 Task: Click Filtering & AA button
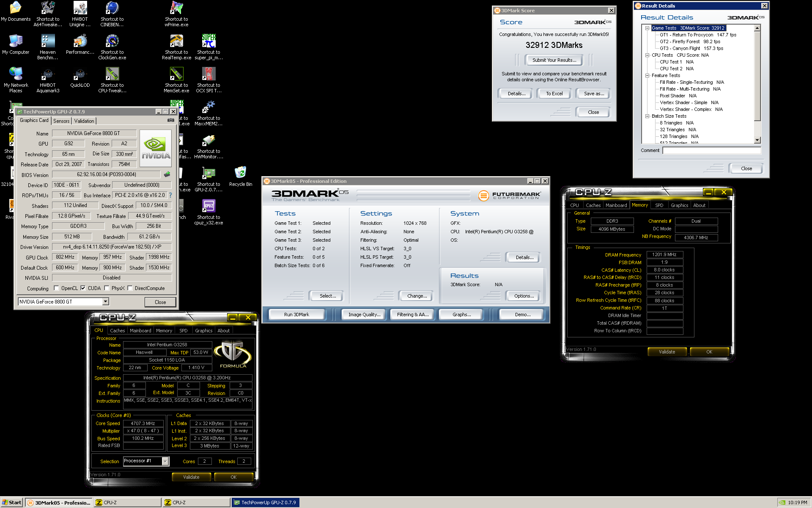tap(413, 315)
